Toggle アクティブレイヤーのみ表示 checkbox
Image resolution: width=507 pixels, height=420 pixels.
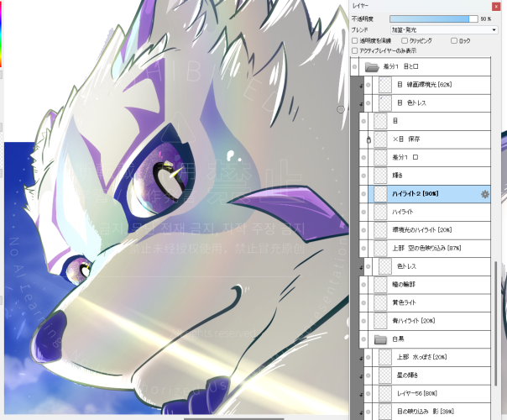[355, 50]
